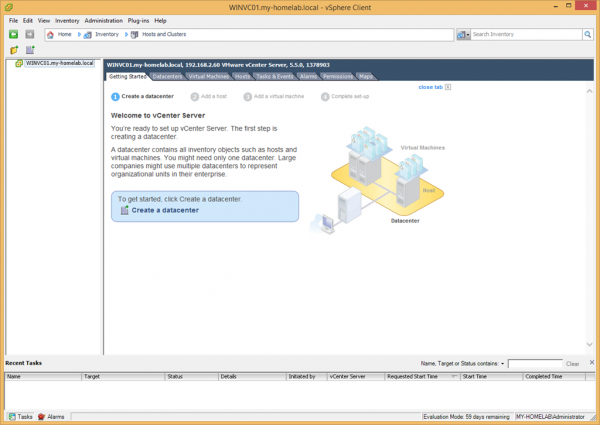This screenshot has height=425, width=600.
Task: Click the New Datacenter toolbar icon
Action: 30,50
